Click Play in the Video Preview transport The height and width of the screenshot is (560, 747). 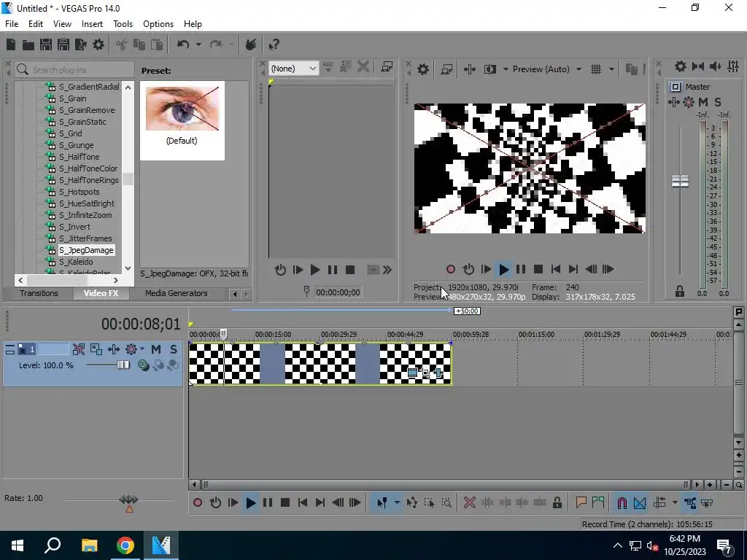point(503,270)
